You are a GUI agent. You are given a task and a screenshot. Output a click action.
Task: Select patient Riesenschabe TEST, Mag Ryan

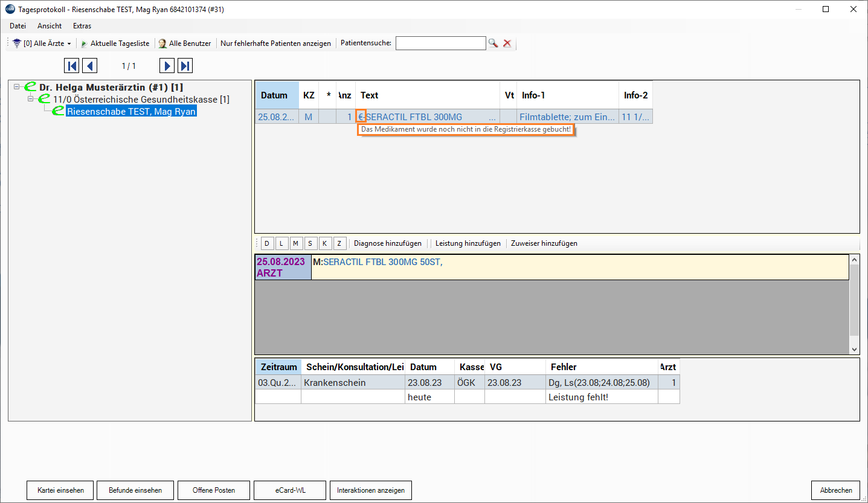click(x=131, y=111)
